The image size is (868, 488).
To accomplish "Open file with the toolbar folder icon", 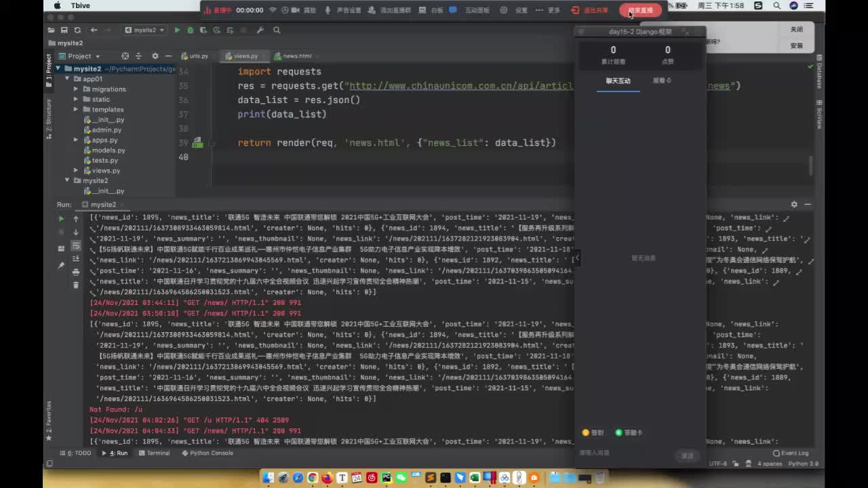I will click(x=52, y=30).
